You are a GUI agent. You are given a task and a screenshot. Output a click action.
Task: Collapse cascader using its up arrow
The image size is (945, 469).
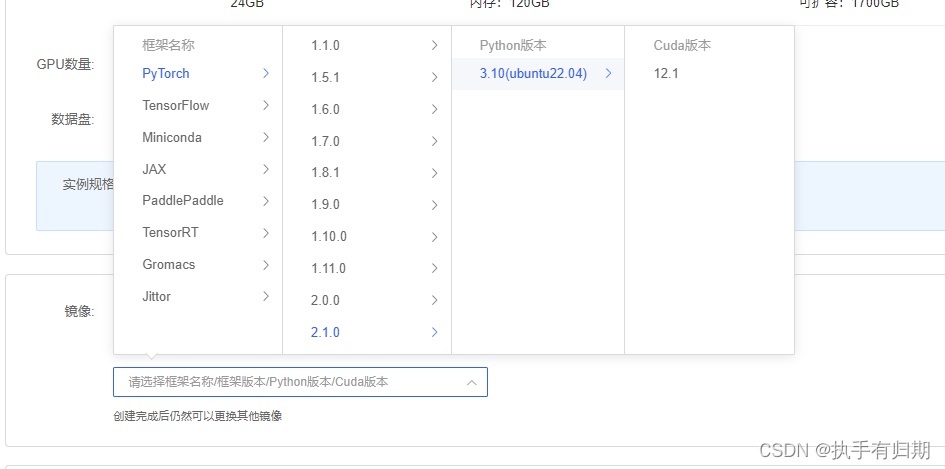[x=472, y=382]
